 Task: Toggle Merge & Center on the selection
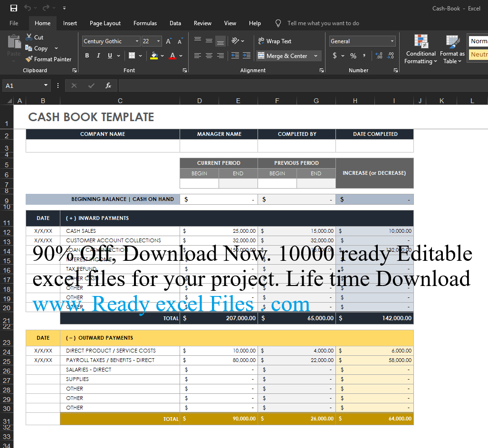(285, 56)
